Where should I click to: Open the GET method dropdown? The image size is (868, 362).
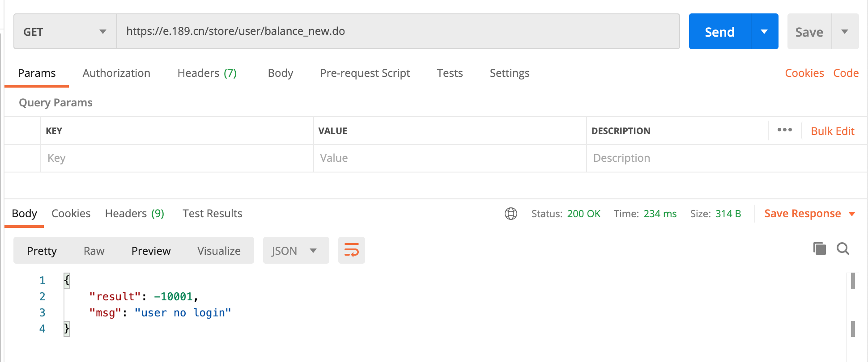click(x=65, y=31)
